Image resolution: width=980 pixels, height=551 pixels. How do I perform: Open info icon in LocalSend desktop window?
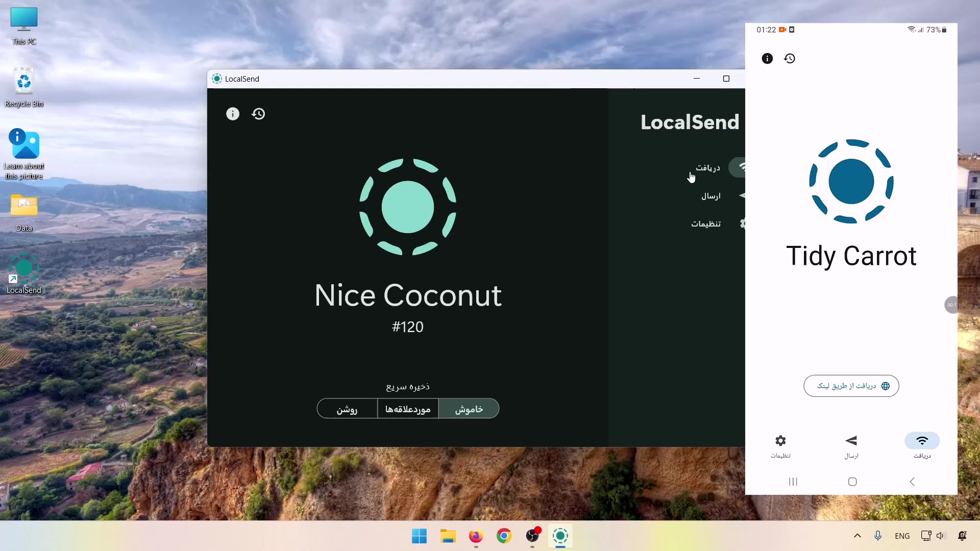pyautogui.click(x=233, y=114)
